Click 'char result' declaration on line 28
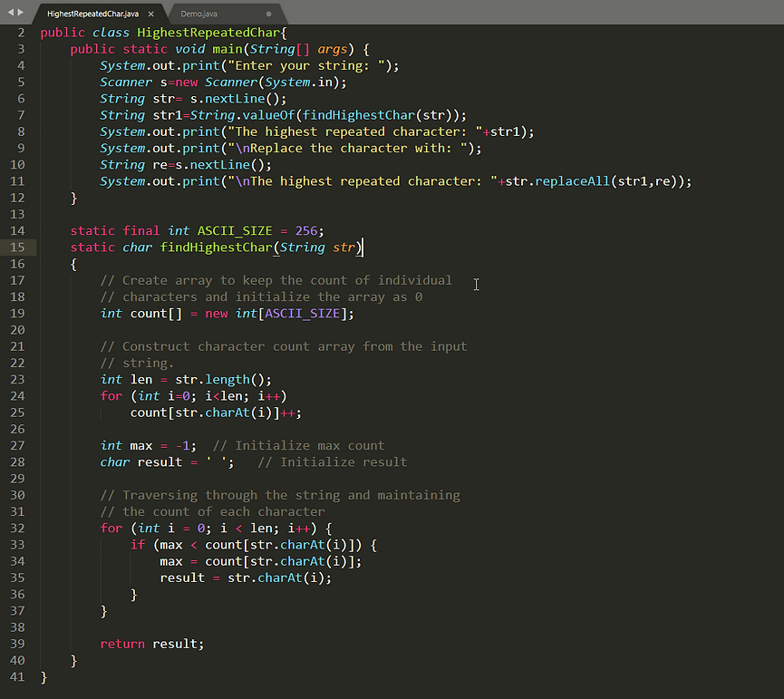The image size is (784, 699). coord(141,461)
